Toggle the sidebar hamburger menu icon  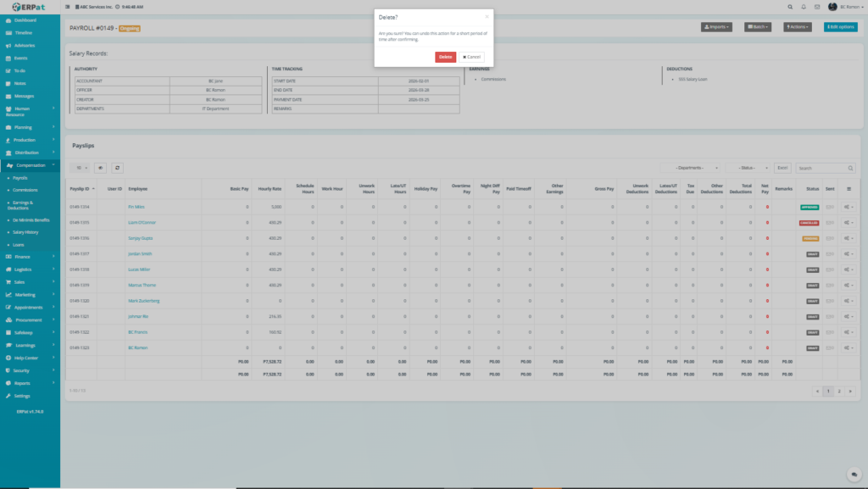(x=68, y=7)
